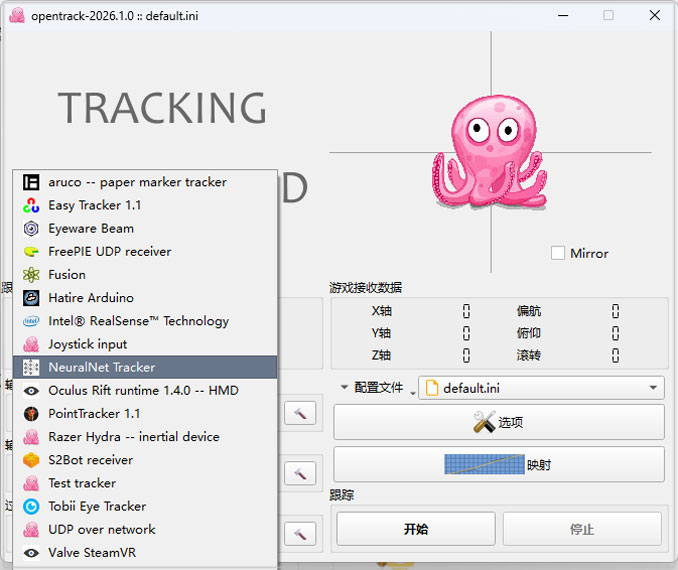This screenshot has width=678, height=570.
Task: Start tracking with 开始 button
Action: click(x=416, y=529)
